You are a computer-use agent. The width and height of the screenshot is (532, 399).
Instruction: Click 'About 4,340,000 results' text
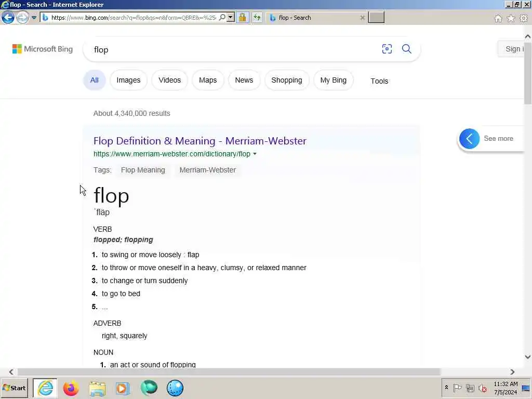pos(131,113)
